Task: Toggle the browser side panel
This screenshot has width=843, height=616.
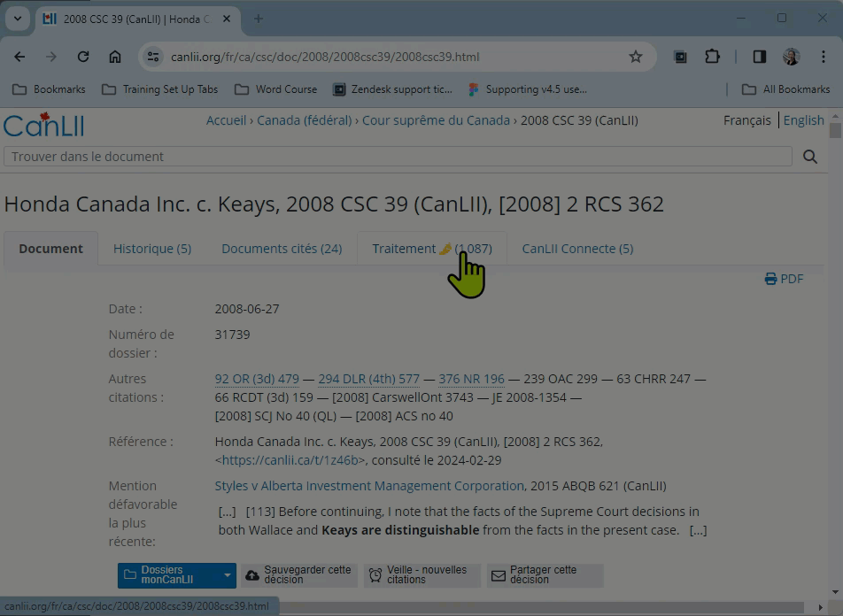Action: (x=759, y=57)
